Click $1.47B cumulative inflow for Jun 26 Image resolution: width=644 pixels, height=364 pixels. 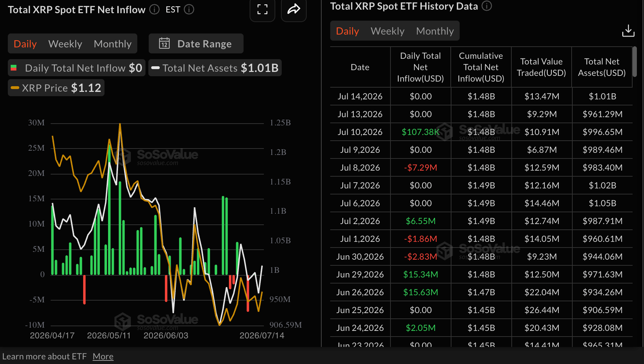point(481,292)
